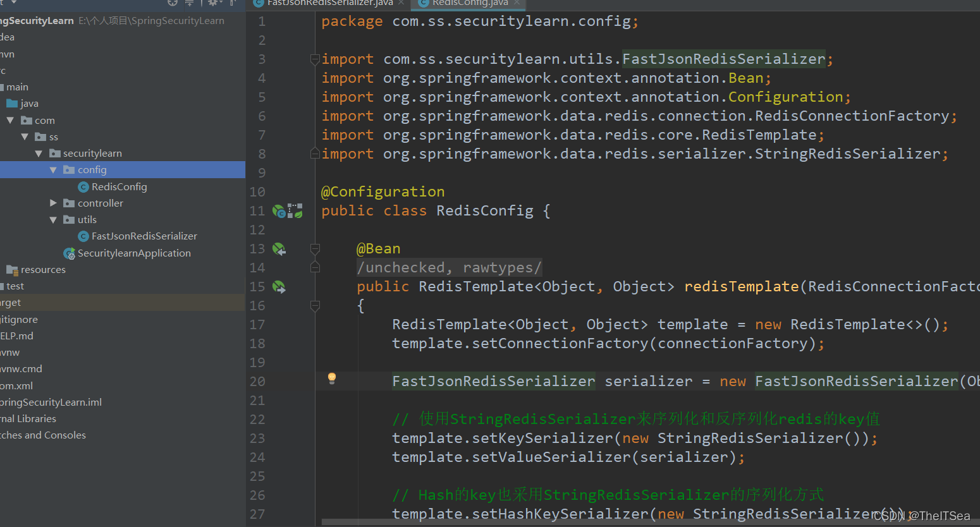Collapse the com package node arrow
This screenshot has height=527, width=980.
(10, 120)
